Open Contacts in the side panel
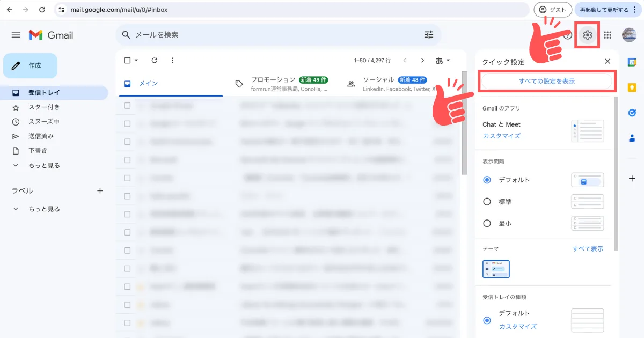Viewport: 644px width, 338px height. [632, 138]
